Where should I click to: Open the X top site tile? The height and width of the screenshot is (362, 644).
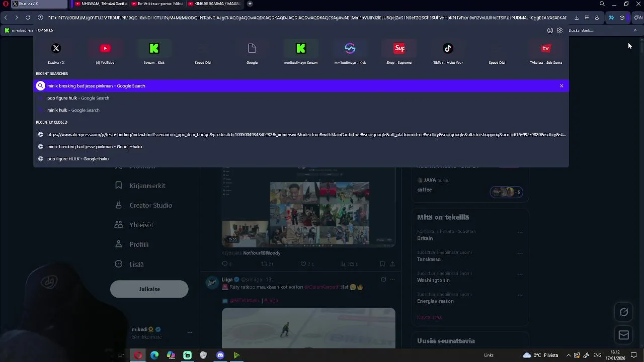pos(56,53)
